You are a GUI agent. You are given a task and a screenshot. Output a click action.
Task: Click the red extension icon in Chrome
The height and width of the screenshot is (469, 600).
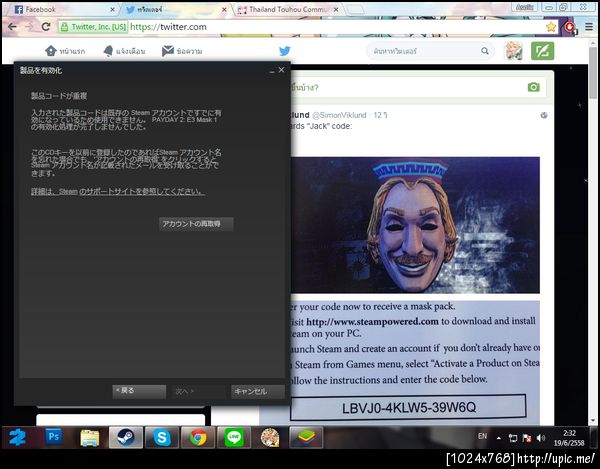[x=571, y=27]
